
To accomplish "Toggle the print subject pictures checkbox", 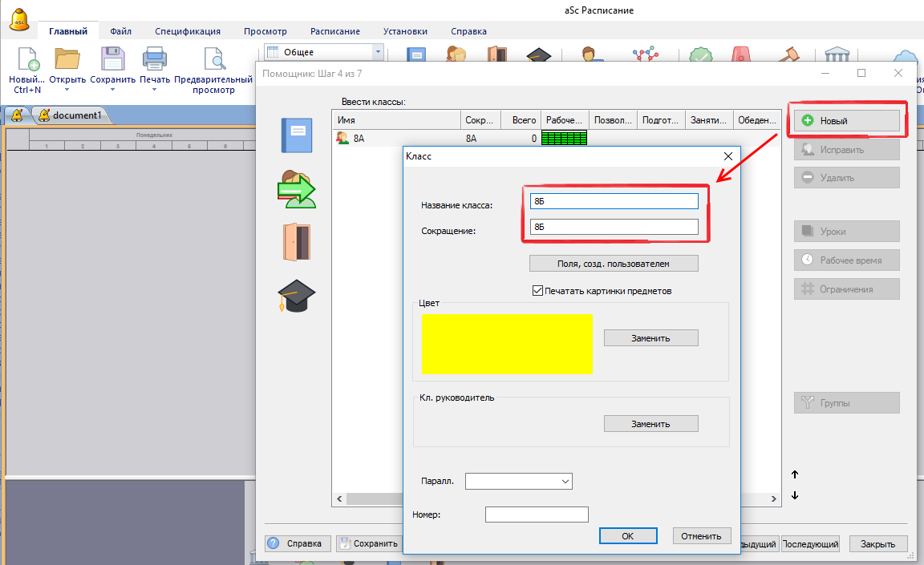I will coord(537,291).
